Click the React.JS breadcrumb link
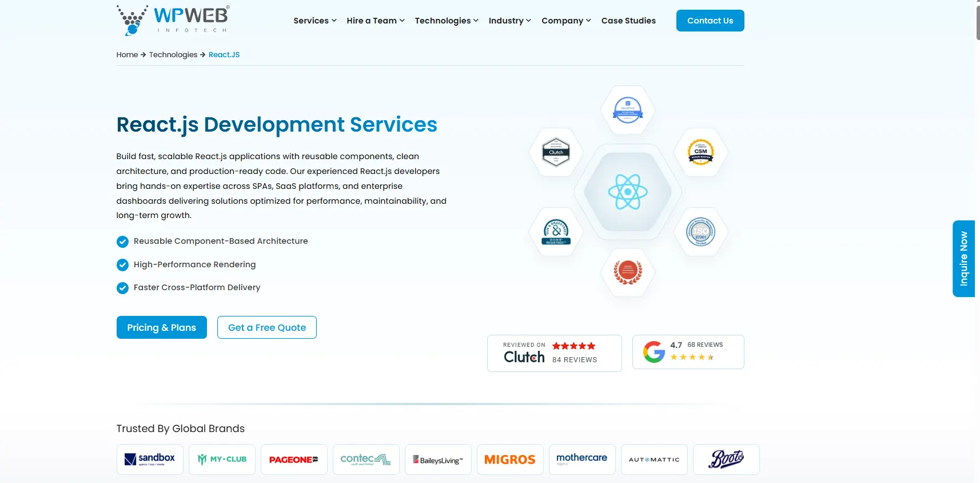The height and width of the screenshot is (483, 980). pos(224,55)
